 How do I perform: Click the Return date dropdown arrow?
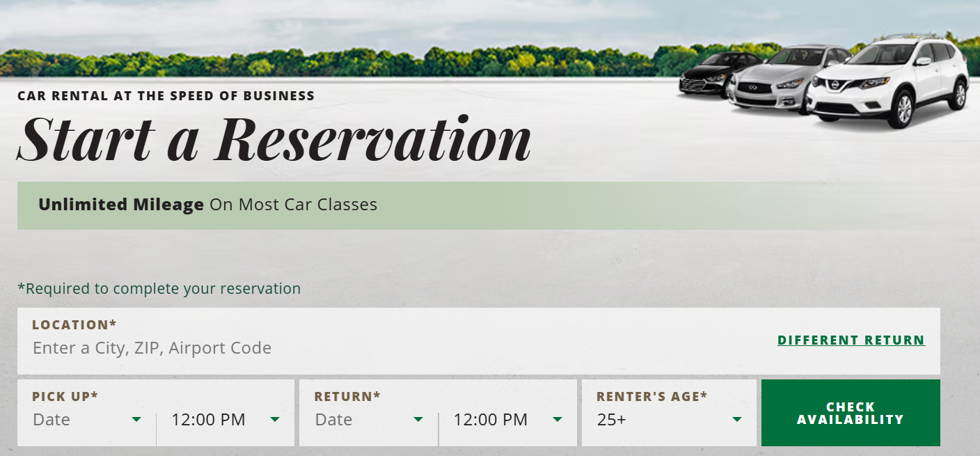(x=418, y=420)
